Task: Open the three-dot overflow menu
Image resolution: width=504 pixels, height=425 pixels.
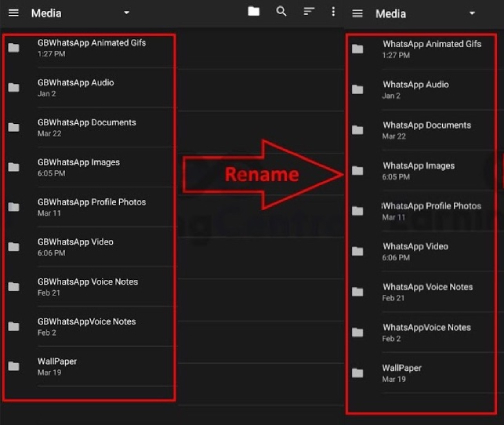Action: [333, 12]
